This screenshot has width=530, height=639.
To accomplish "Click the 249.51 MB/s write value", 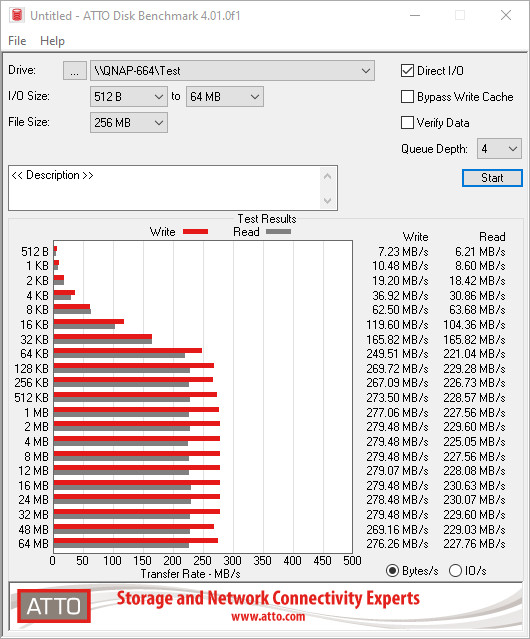I will 397,353.
